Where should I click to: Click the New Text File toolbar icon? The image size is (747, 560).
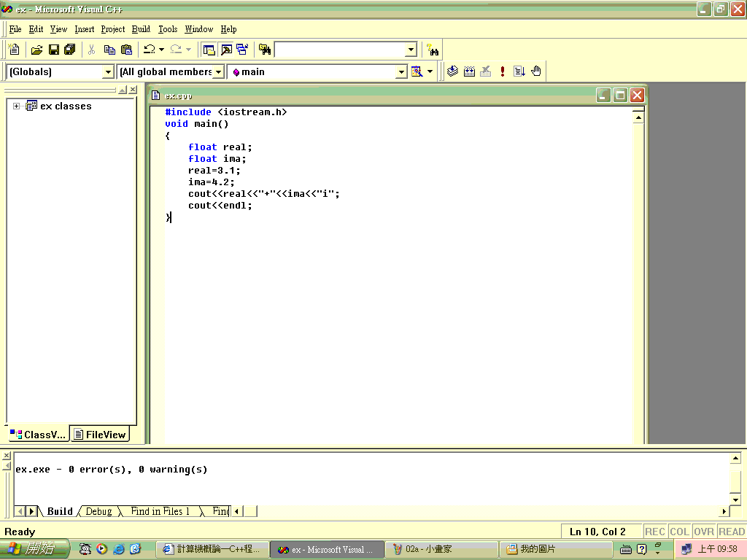(x=14, y=49)
